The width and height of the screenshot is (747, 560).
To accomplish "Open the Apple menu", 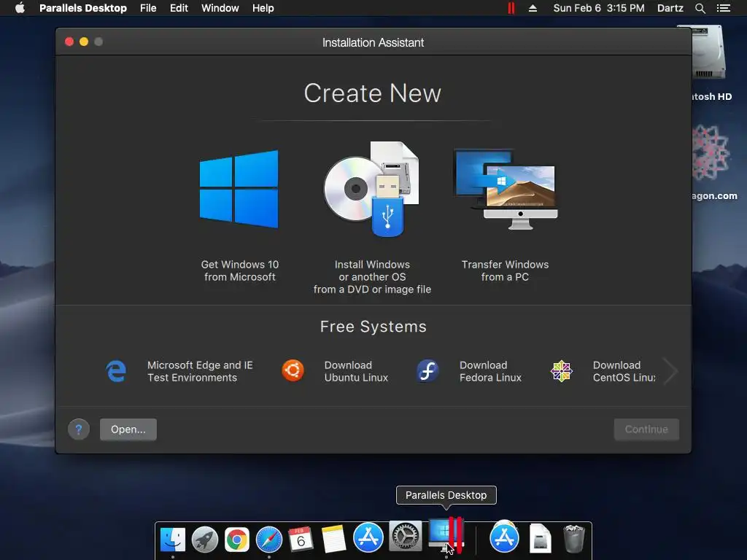I will coord(20,8).
